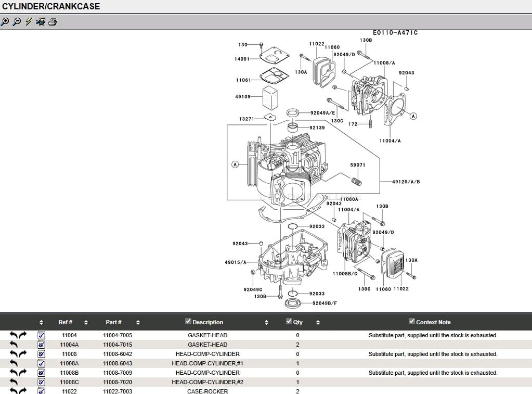Click the Ref # column header

point(66,322)
